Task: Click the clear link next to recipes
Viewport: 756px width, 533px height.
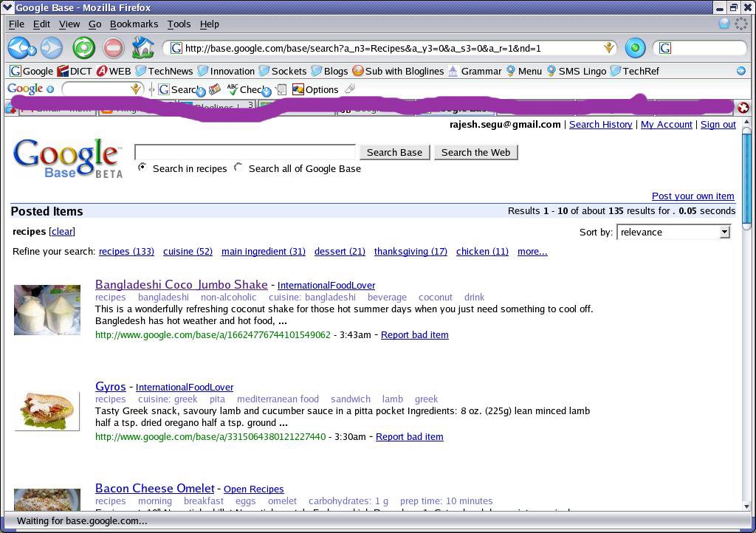Action: pos(62,231)
